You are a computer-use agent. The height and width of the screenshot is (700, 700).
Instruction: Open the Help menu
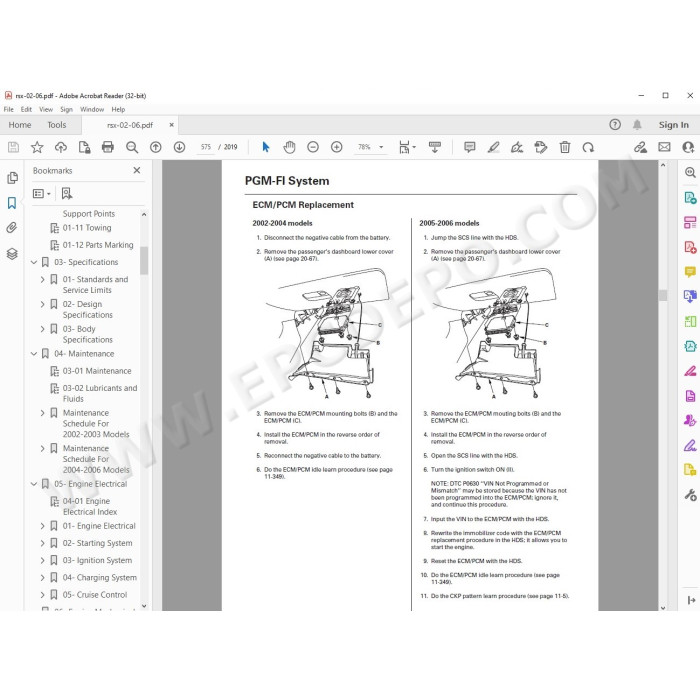(x=118, y=109)
